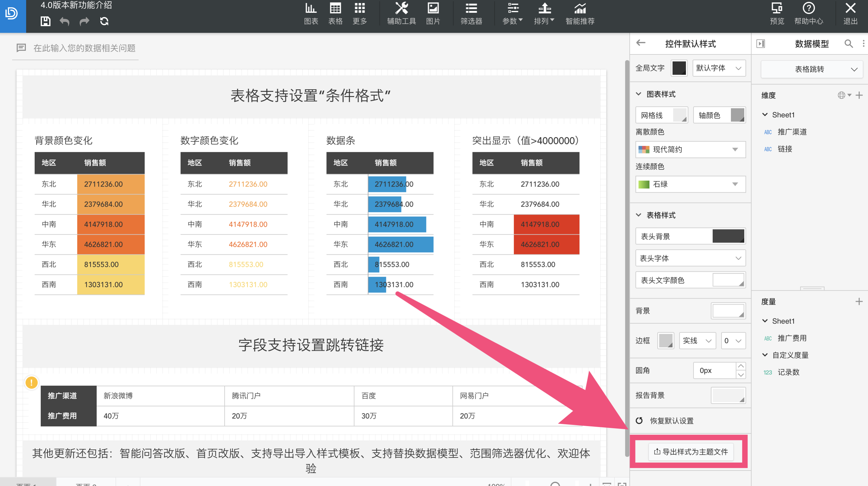Add a new 维度 field
The width and height of the screenshot is (868, 486).
point(859,95)
